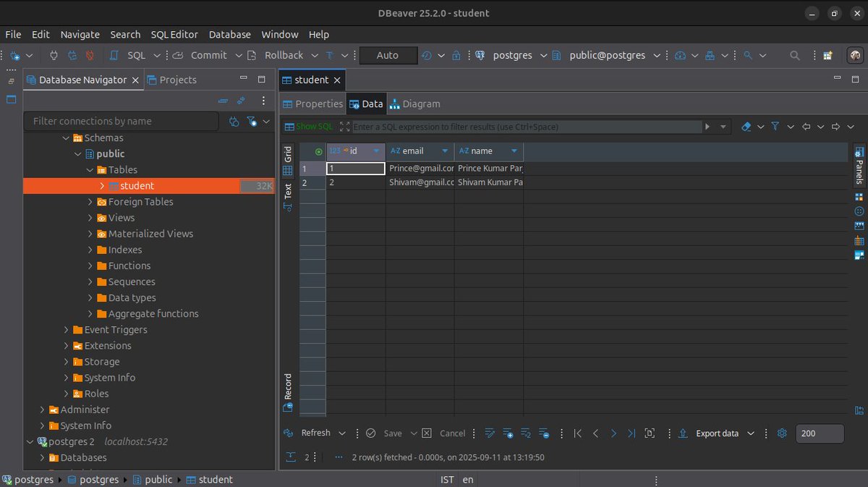The height and width of the screenshot is (487, 868).
Task: Expand the Extensions node
Action: click(66, 346)
